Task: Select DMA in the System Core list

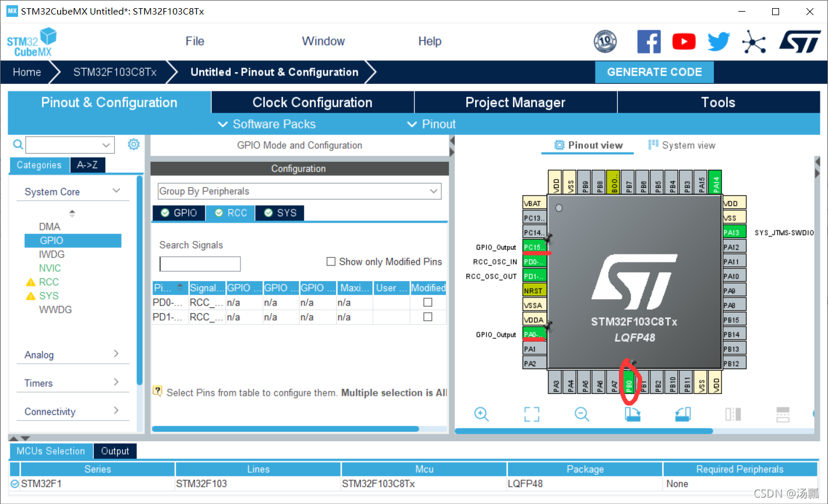Action: (49, 226)
